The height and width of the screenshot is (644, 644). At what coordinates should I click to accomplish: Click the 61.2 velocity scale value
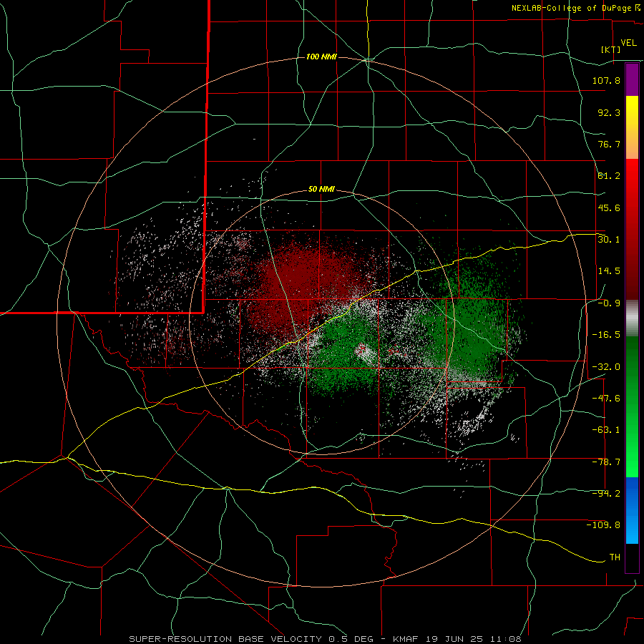point(609,176)
